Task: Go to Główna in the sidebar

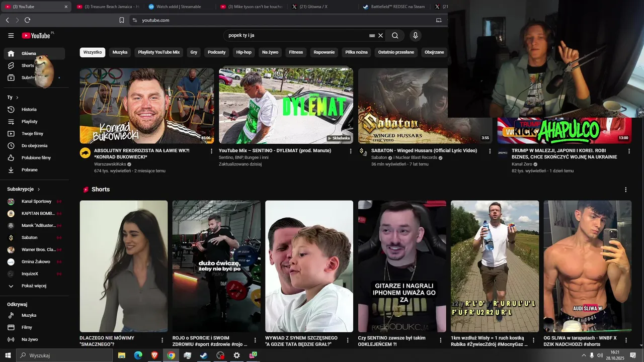Action: click(x=34, y=53)
